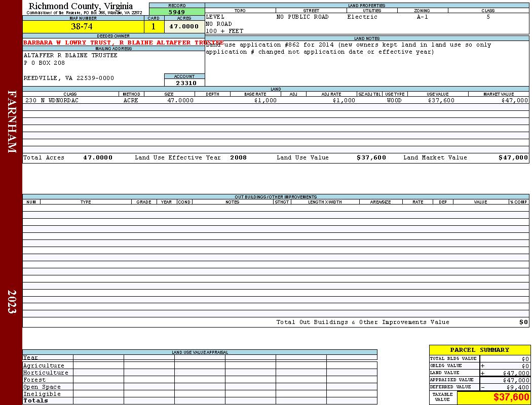Image resolution: width=532 pixels, height=405 pixels.
Task: Select the record number 5949 field
Action: click(177, 12)
